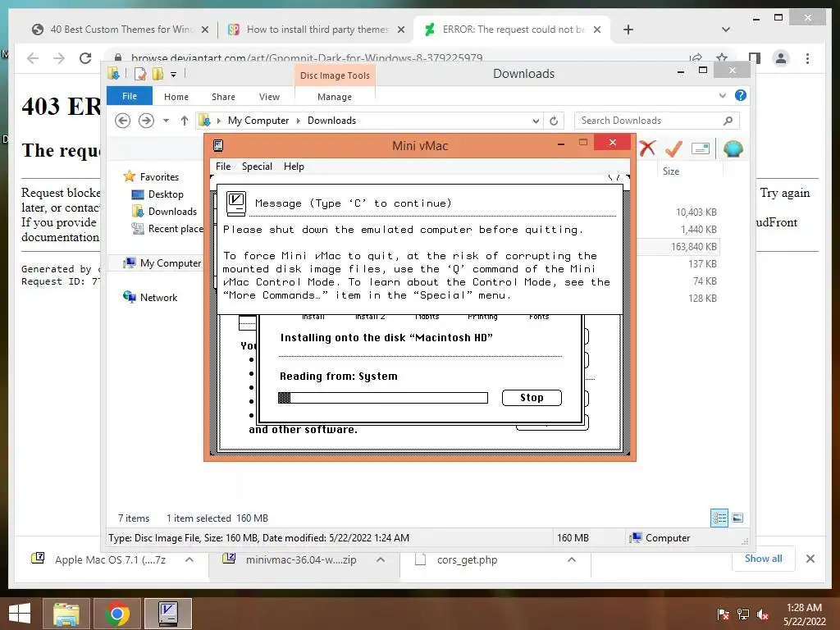This screenshot has width=840, height=630.
Task: Click the Explorer Back arrow button
Action: pyautogui.click(x=123, y=121)
